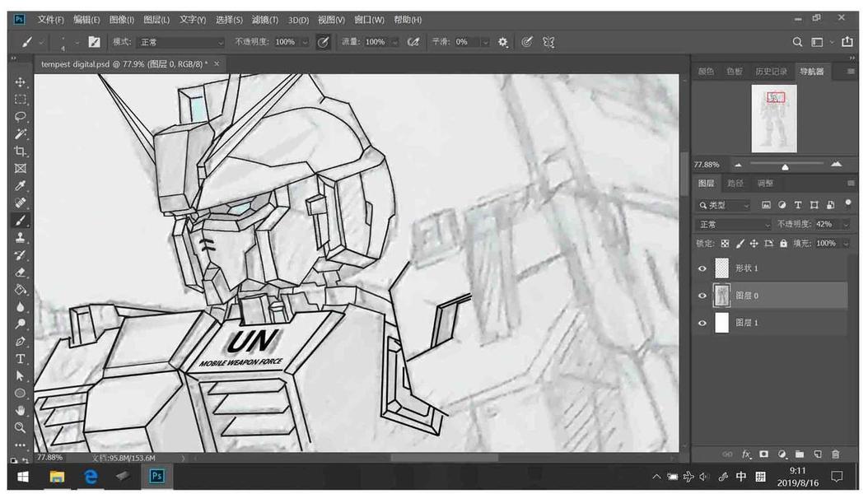Screen dimensions: 868x494
Task: Enable airbrush-style build-up
Action: click(x=413, y=42)
